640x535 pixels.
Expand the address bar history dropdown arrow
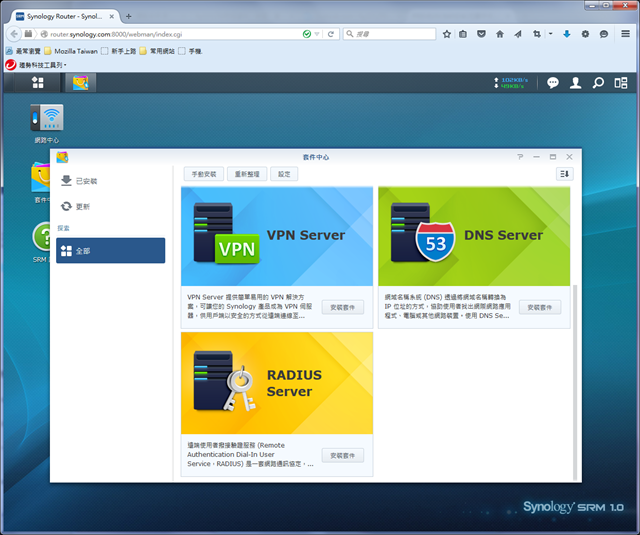[317, 34]
